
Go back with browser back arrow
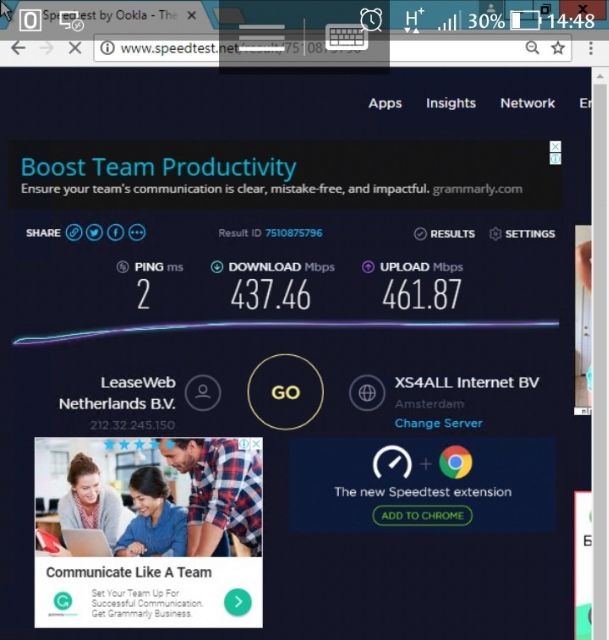18,48
